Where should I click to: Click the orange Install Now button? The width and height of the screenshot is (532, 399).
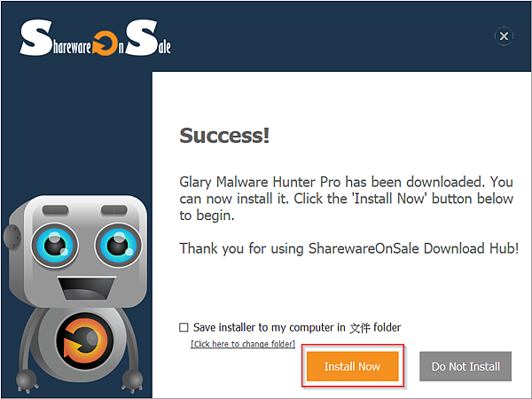click(353, 366)
